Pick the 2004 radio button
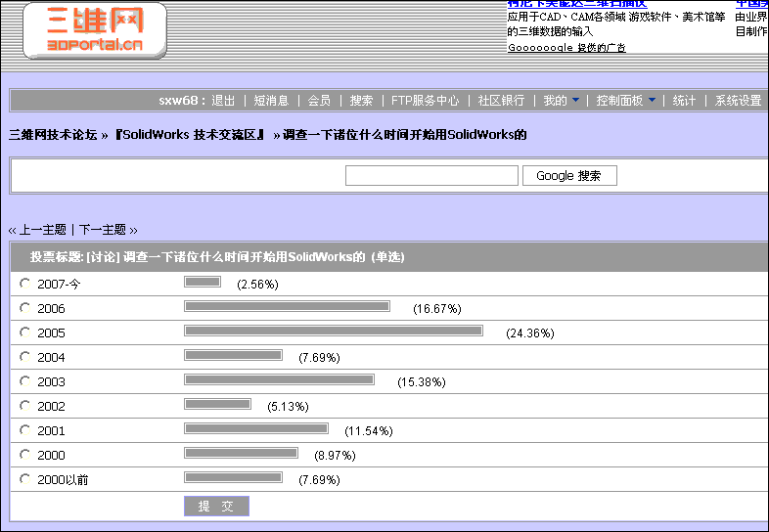This screenshot has height=532, width=769. (x=24, y=357)
